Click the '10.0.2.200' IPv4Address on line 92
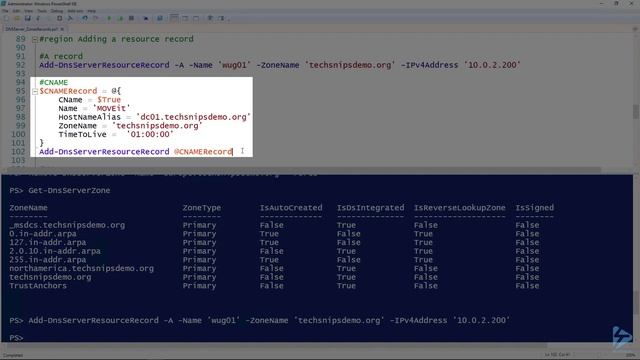The image size is (640, 360). (492, 65)
